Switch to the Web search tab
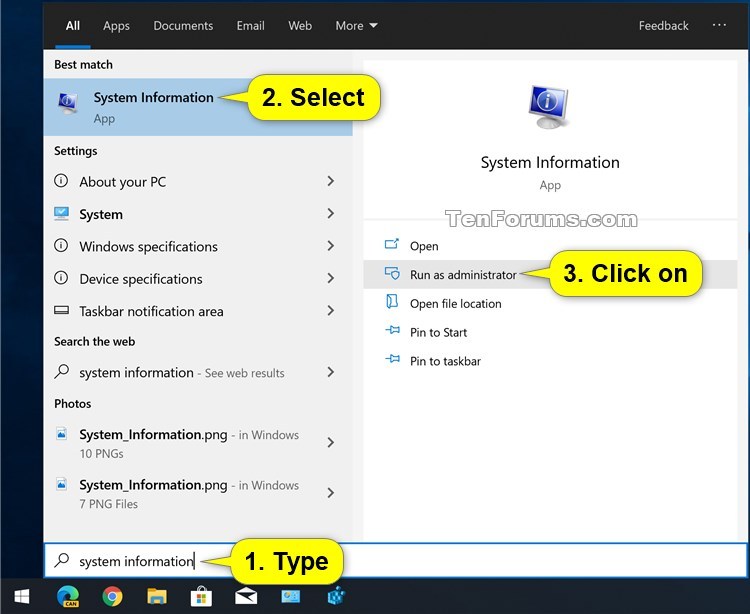Screen dimensions: 750x614 (x=300, y=25)
